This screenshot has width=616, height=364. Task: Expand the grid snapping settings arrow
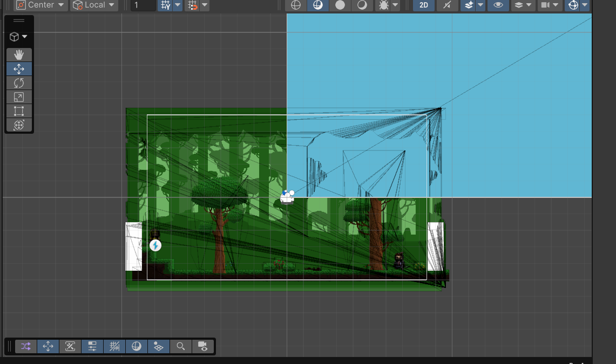pos(205,5)
